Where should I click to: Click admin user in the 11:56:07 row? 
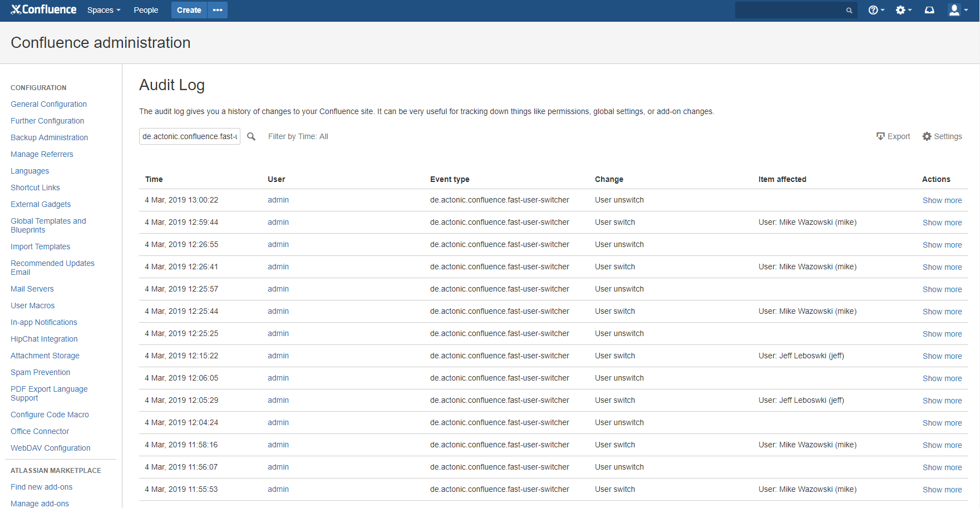(x=278, y=467)
